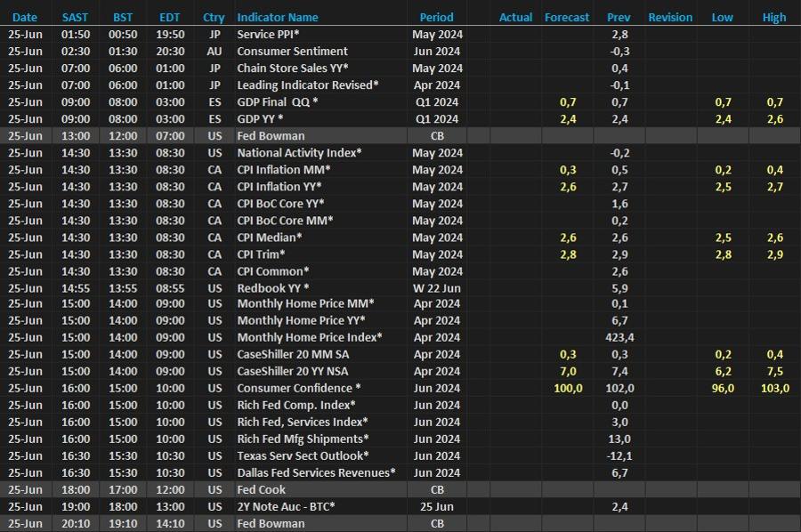Select CPI Trim* indicator cell

pyautogui.click(x=261, y=254)
